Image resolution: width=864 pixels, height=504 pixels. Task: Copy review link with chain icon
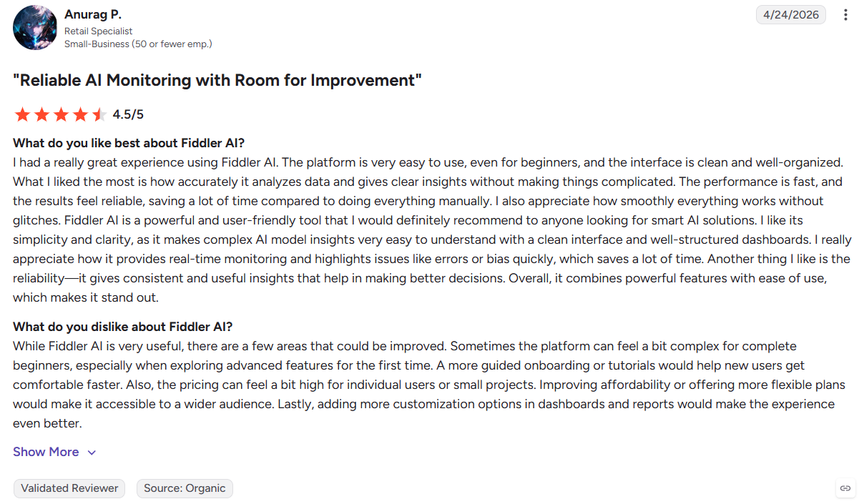click(x=845, y=488)
